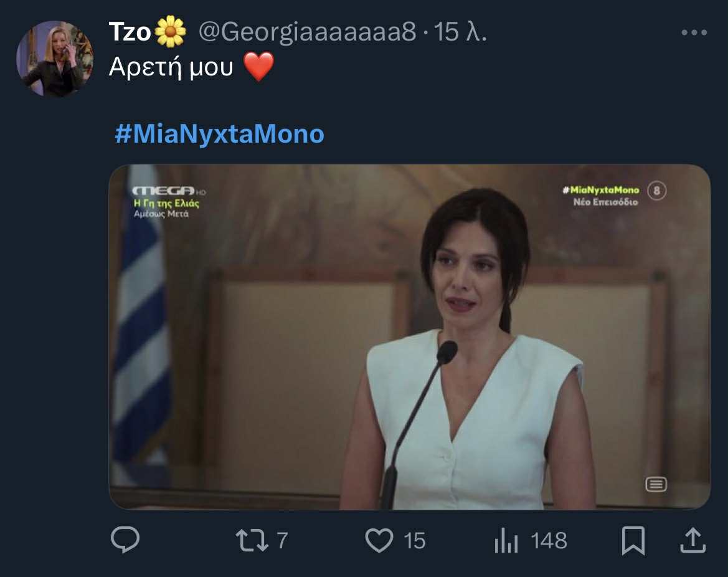Open the share menu arrow icon
The height and width of the screenshot is (577, 728).
coord(692,540)
